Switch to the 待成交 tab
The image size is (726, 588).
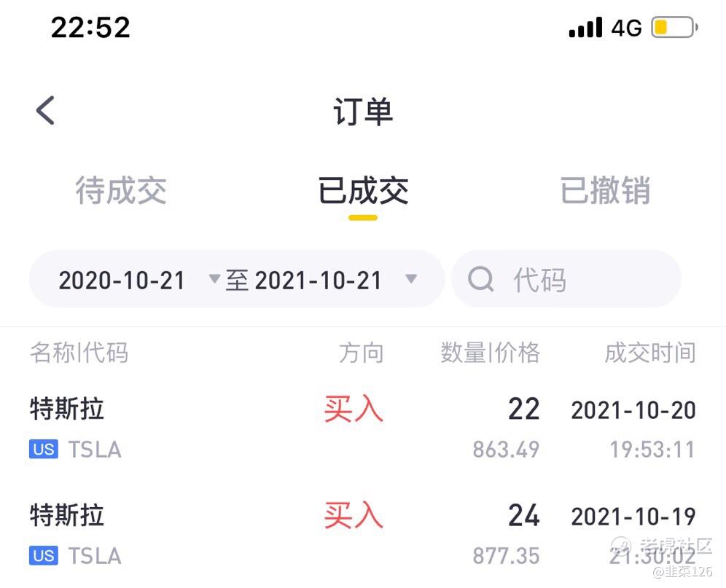point(121,190)
